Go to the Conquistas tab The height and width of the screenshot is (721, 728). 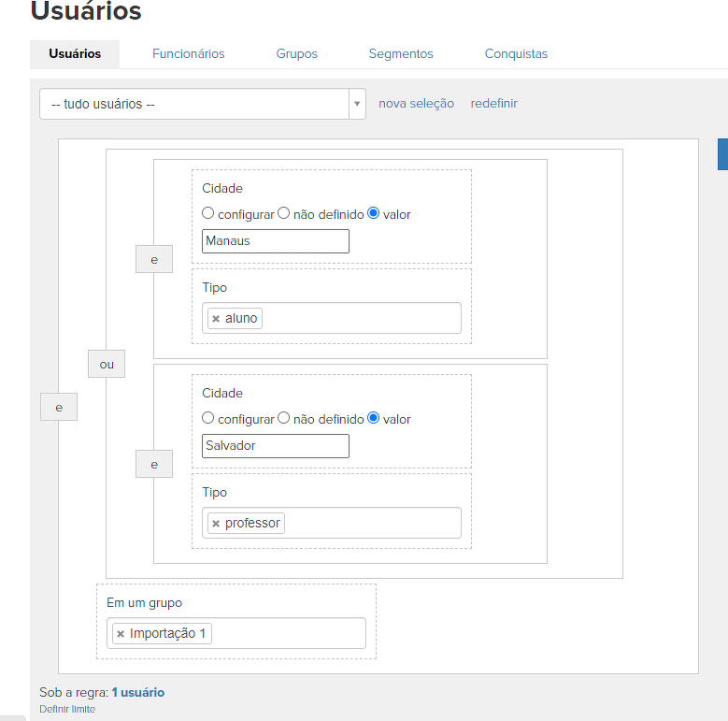(x=516, y=54)
